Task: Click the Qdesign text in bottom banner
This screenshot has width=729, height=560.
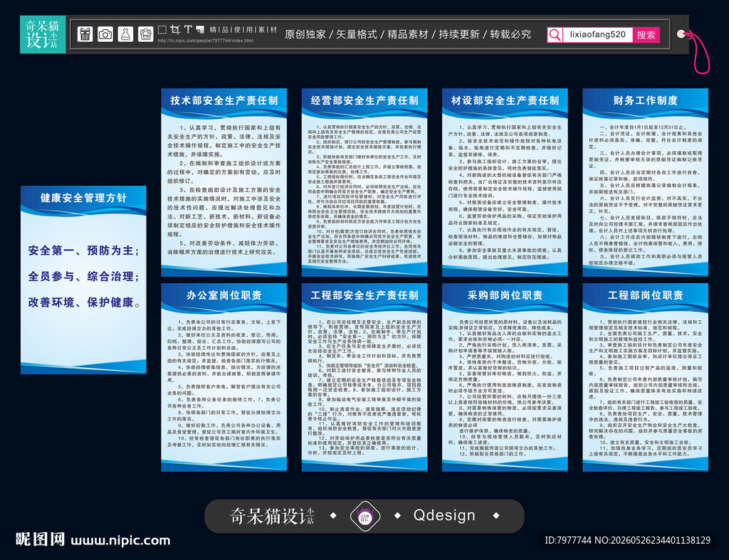Action: pos(444,515)
